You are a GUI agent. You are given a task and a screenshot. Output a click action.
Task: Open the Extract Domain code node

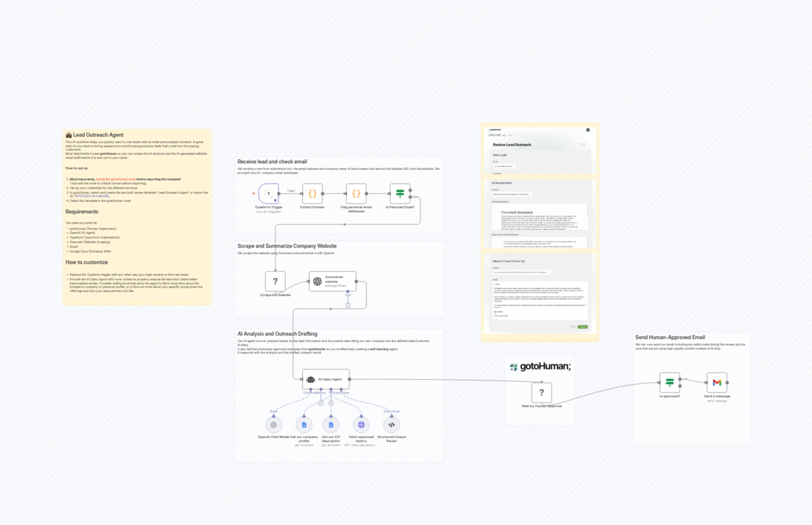coord(312,193)
